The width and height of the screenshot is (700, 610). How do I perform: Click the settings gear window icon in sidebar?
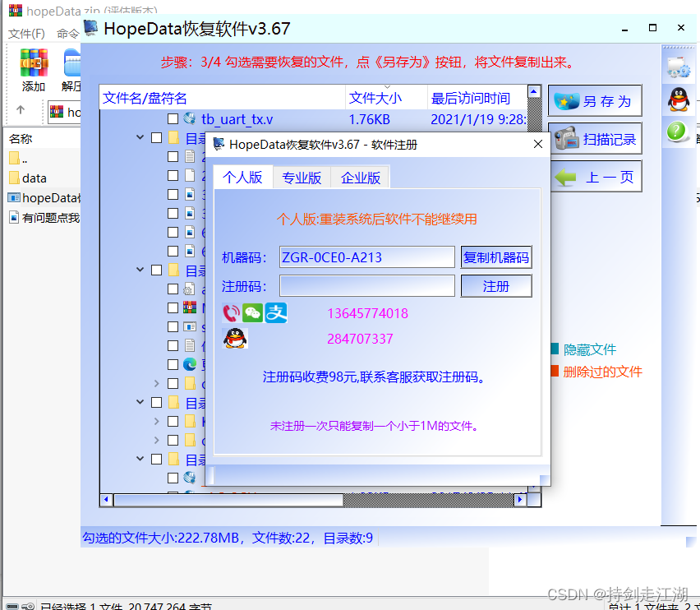(x=679, y=67)
